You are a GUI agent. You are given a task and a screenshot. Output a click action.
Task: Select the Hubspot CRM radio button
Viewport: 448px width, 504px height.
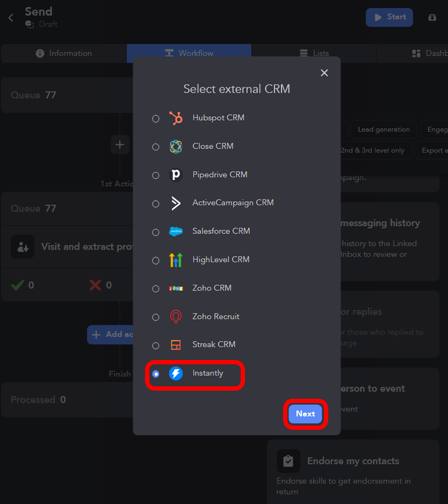156,119
